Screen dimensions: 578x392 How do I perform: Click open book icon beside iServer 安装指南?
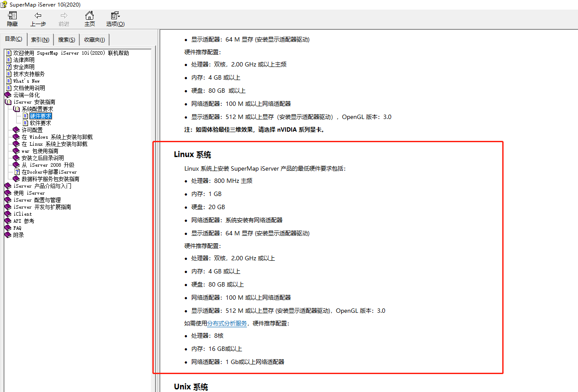point(8,102)
